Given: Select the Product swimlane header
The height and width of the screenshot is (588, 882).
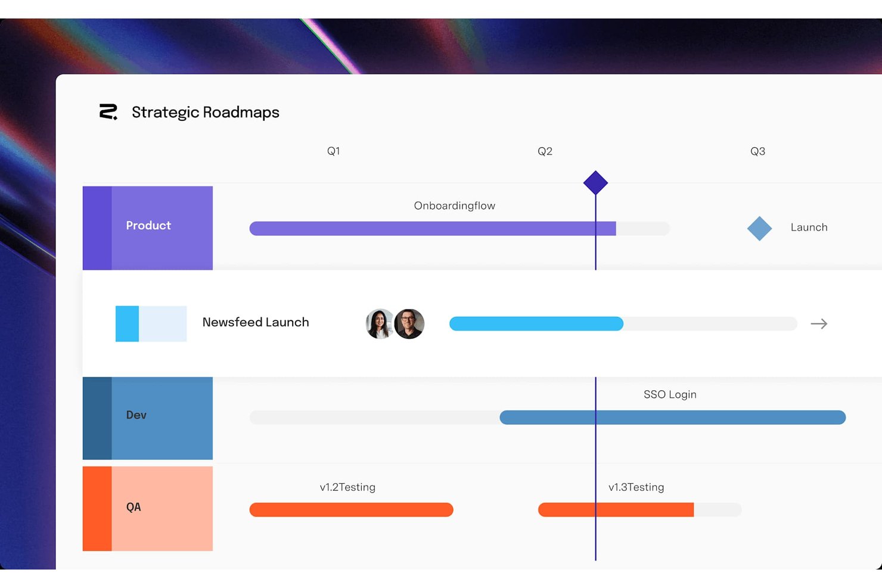Looking at the screenshot, I should (148, 228).
